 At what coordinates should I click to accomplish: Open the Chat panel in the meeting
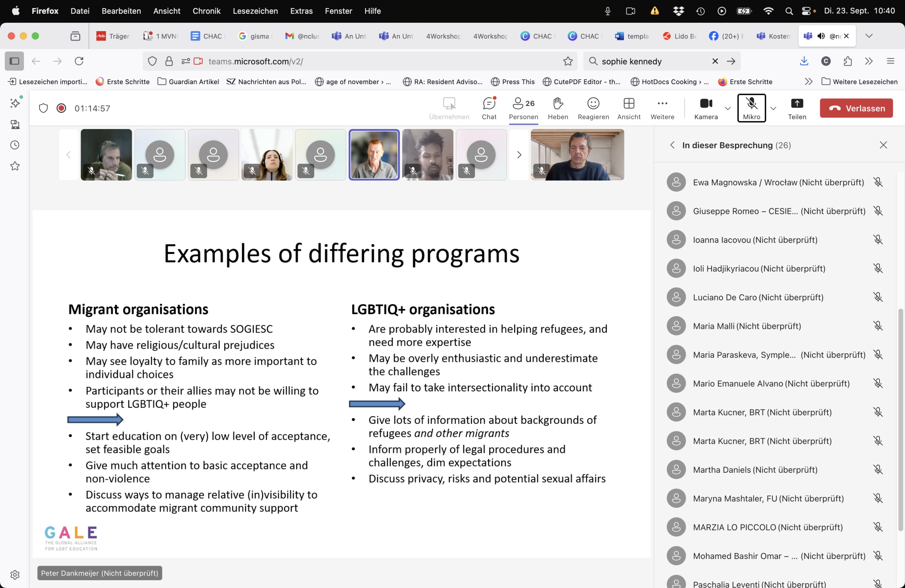tap(489, 108)
